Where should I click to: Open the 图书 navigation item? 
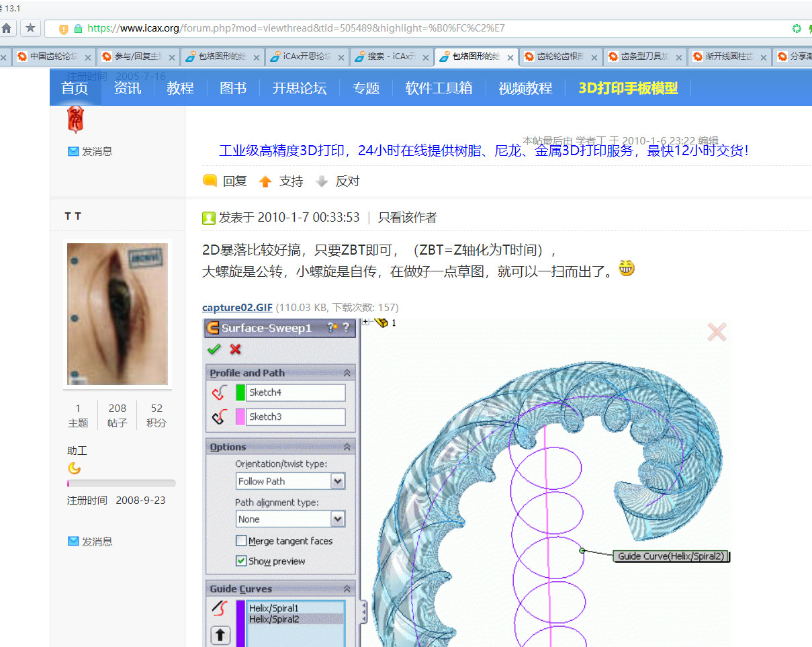pyautogui.click(x=233, y=88)
